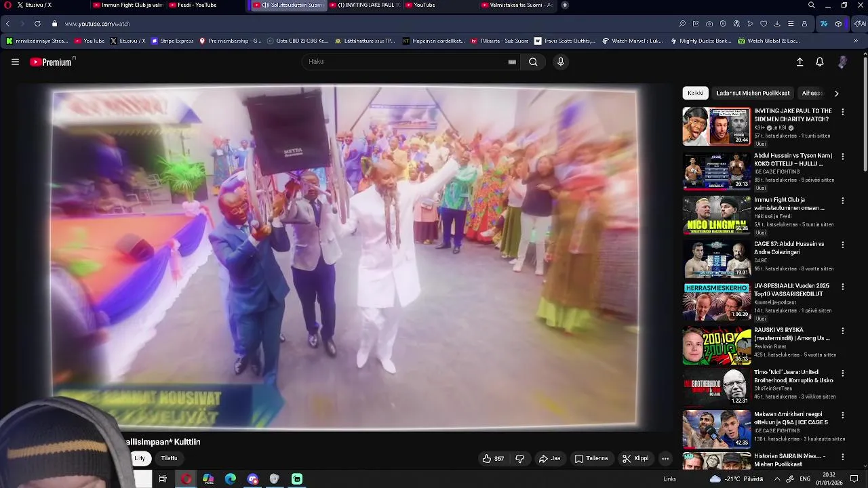Screen dimensions: 868x488
Task: Open menu for UV-SPESIAALI video
Action: point(843,287)
